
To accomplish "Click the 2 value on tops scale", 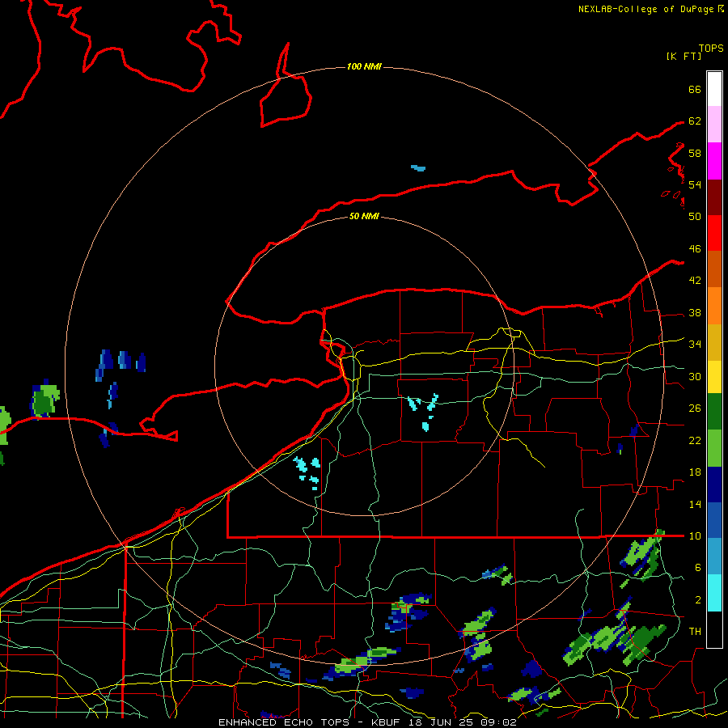I will (698, 599).
